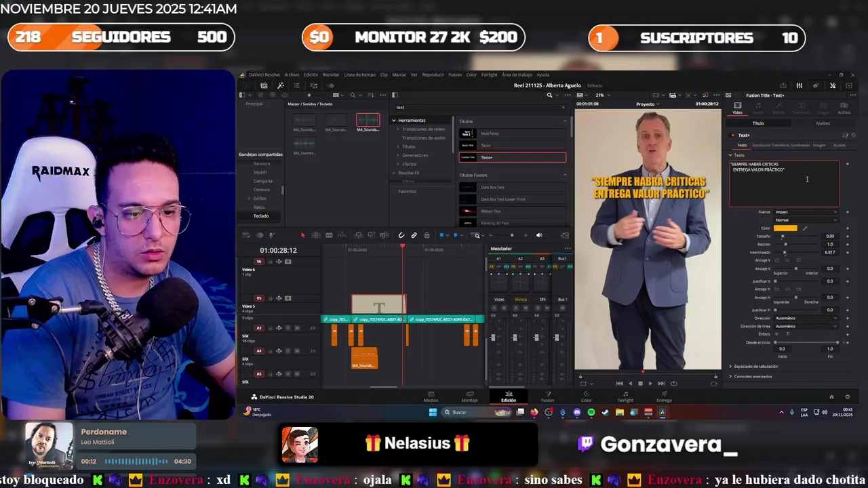Switch to the Medios page

coord(431,397)
